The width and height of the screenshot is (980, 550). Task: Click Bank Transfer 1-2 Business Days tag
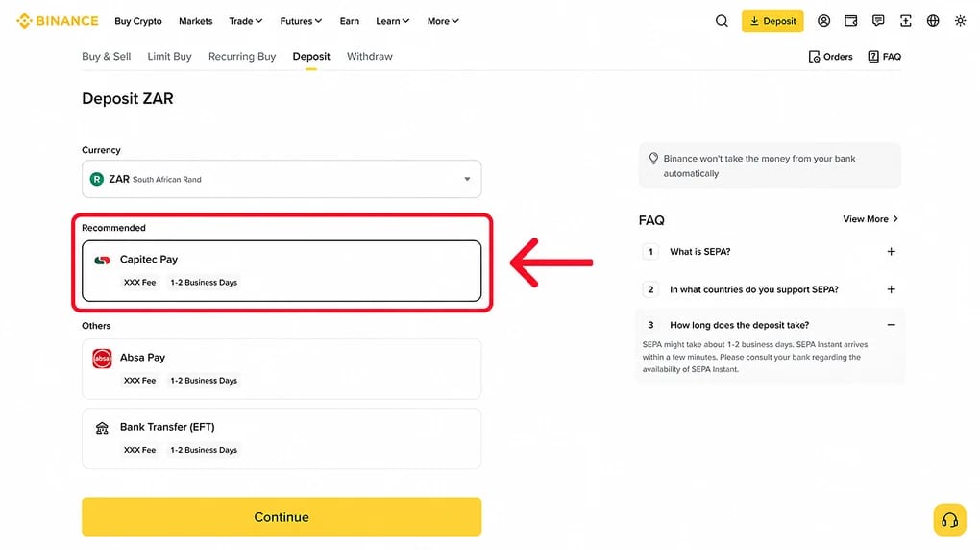204,450
